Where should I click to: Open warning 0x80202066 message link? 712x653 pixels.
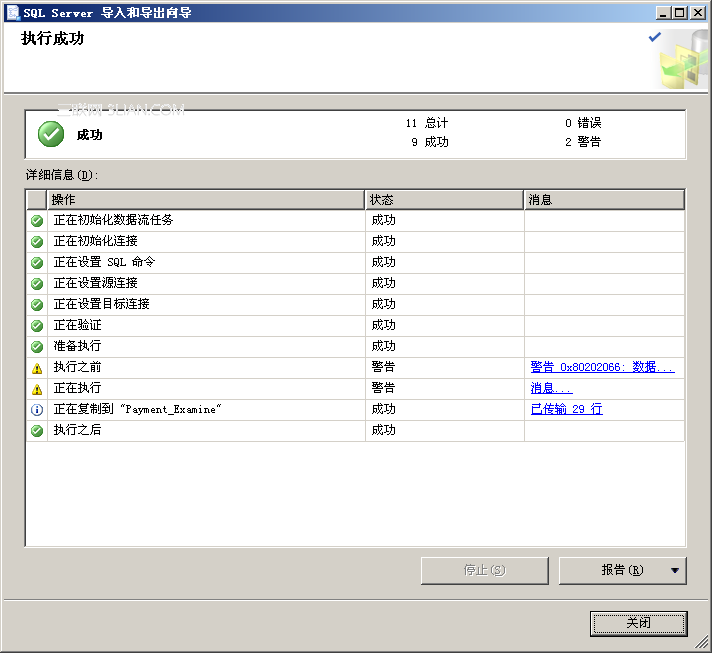[603, 367]
